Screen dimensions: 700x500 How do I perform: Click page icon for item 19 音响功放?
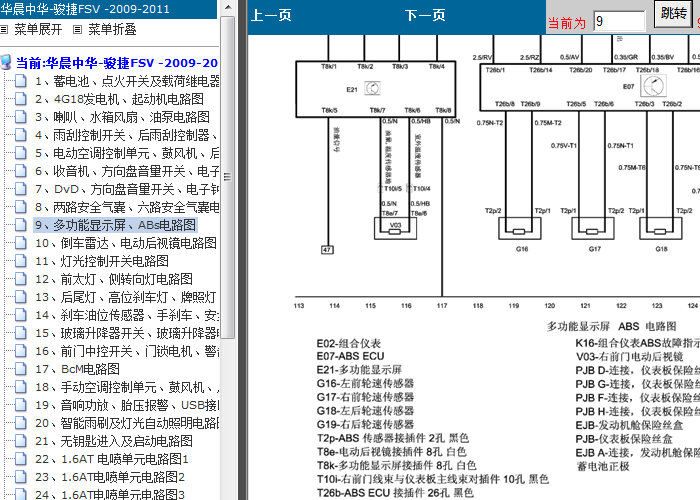point(21,405)
